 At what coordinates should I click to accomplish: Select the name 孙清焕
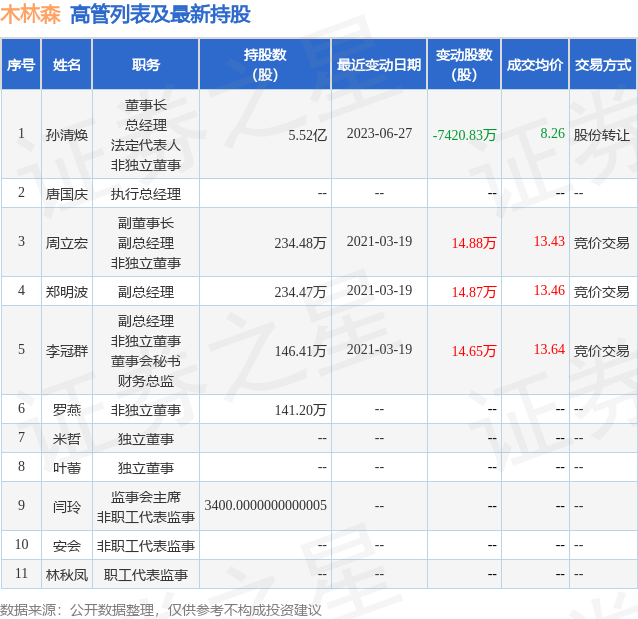click(x=67, y=135)
